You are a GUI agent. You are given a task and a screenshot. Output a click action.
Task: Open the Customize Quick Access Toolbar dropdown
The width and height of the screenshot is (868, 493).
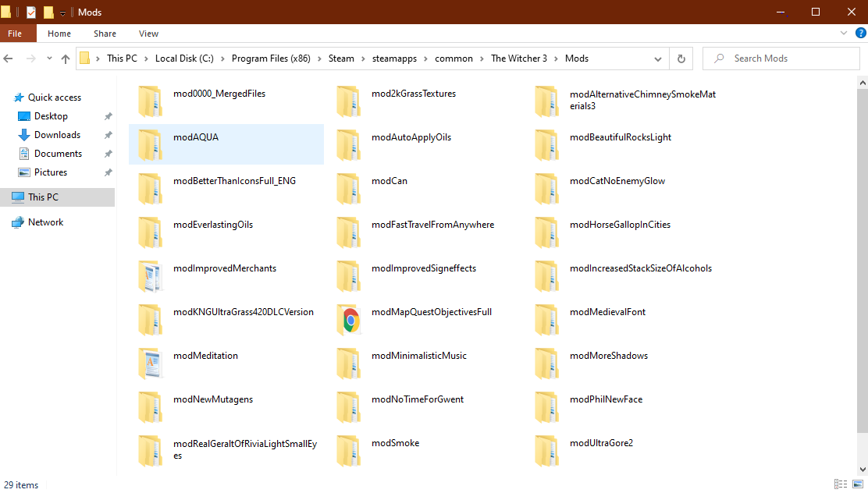[62, 12]
